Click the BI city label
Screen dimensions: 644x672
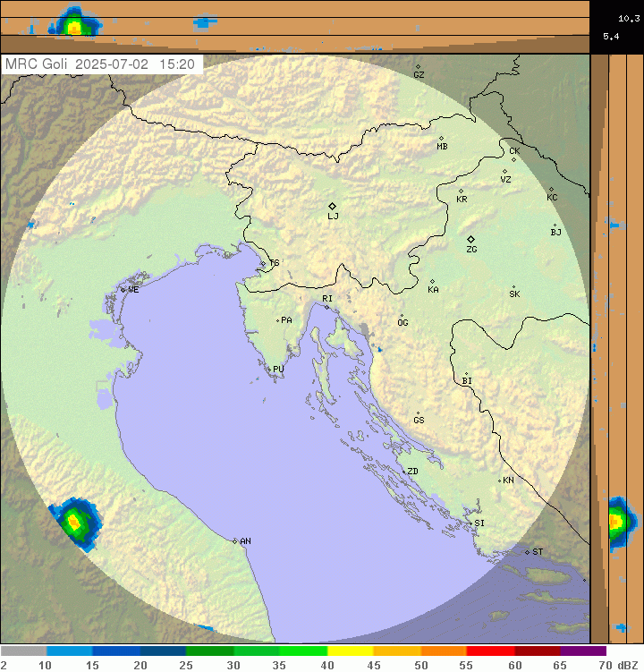[467, 381]
